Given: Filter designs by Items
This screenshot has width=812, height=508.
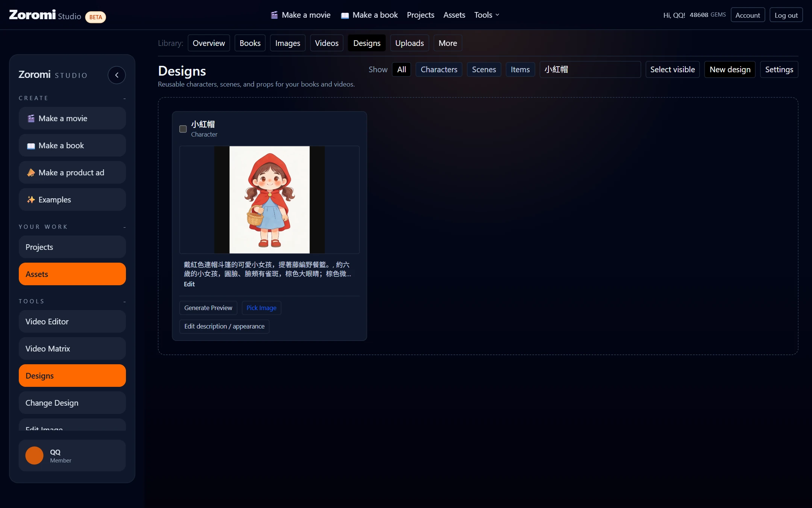Looking at the screenshot, I should click(x=520, y=69).
